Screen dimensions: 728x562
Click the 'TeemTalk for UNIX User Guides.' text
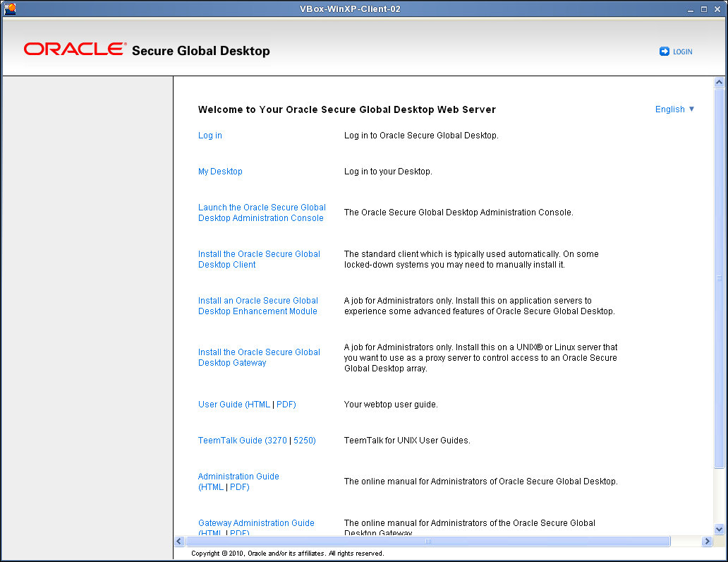(x=407, y=441)
